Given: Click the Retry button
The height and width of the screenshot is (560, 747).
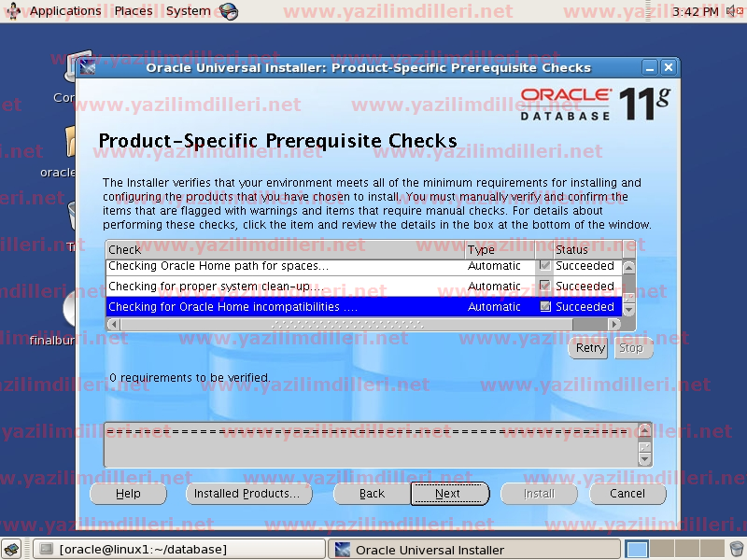Looking at the screenshot, I should [589, 348].
